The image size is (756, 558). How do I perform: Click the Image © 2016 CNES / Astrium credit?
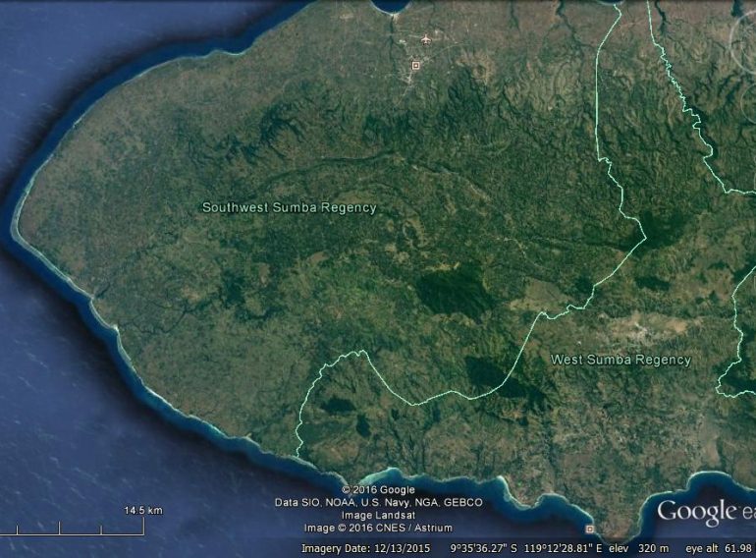point(378,529)
